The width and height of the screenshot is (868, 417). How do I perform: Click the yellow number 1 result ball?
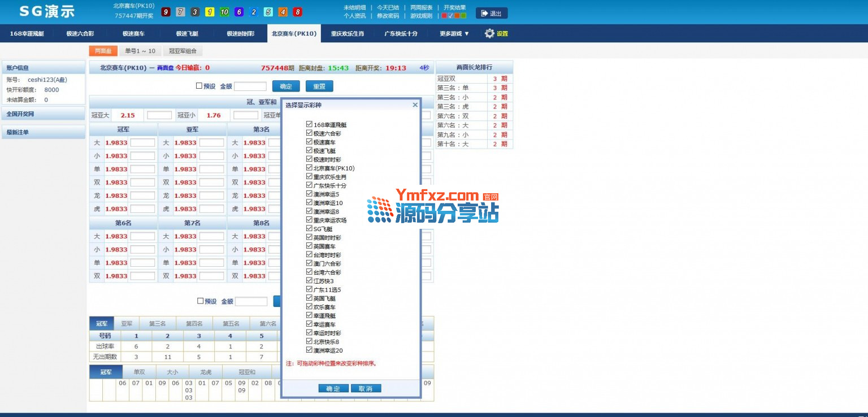(210, 12)
